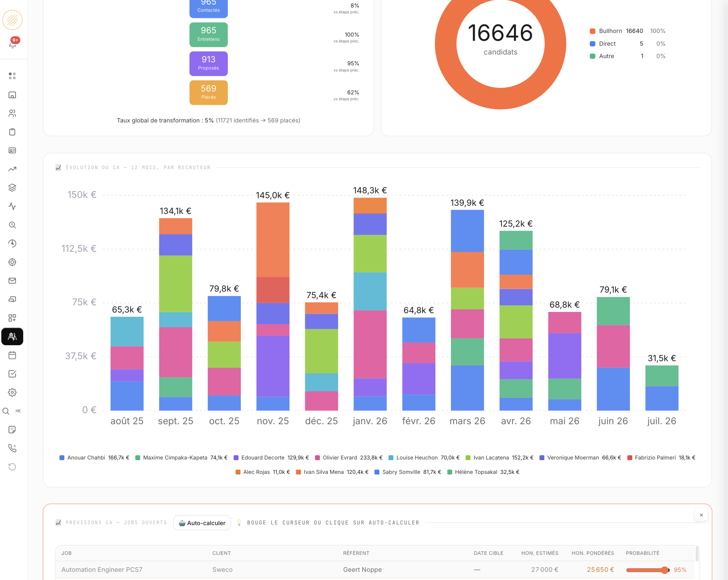Open the ID card icon in sidebar
This screenshot has height=580, width=728.
click(12, 151)
